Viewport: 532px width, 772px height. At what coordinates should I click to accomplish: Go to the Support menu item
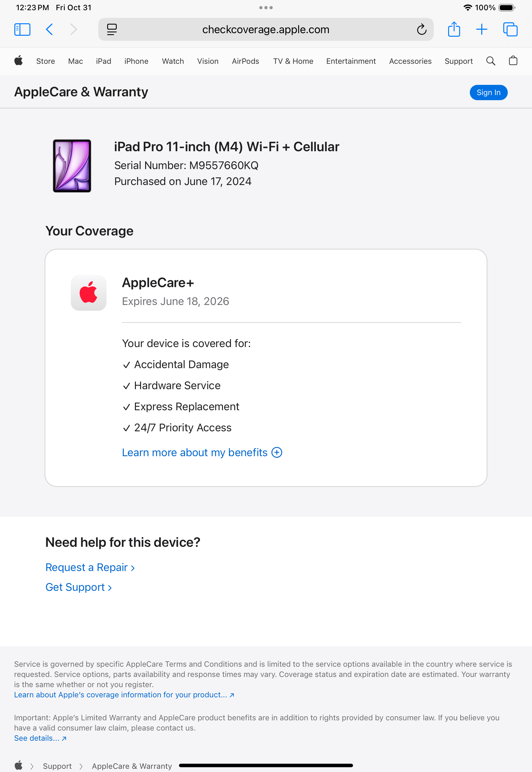(458, 61)
